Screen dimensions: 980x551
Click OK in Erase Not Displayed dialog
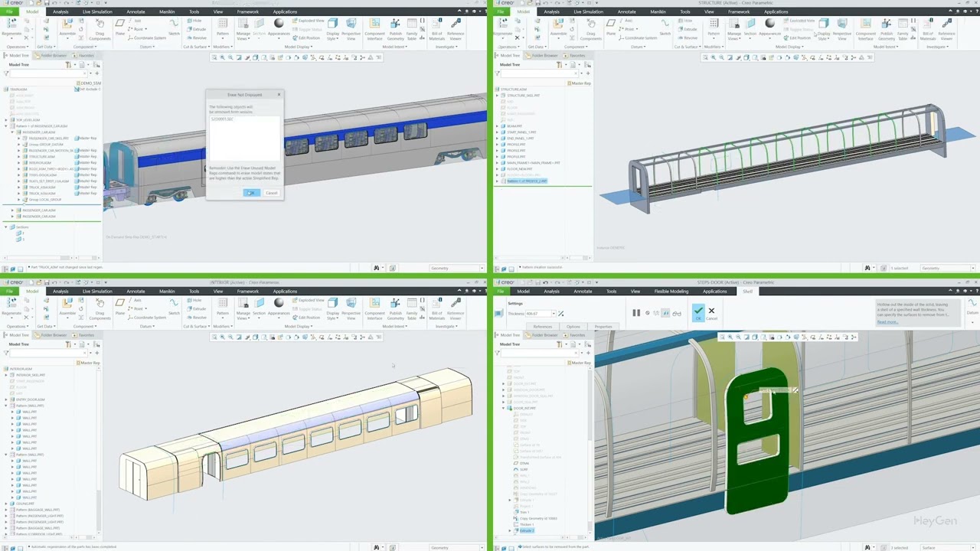(x=251, y=193)
